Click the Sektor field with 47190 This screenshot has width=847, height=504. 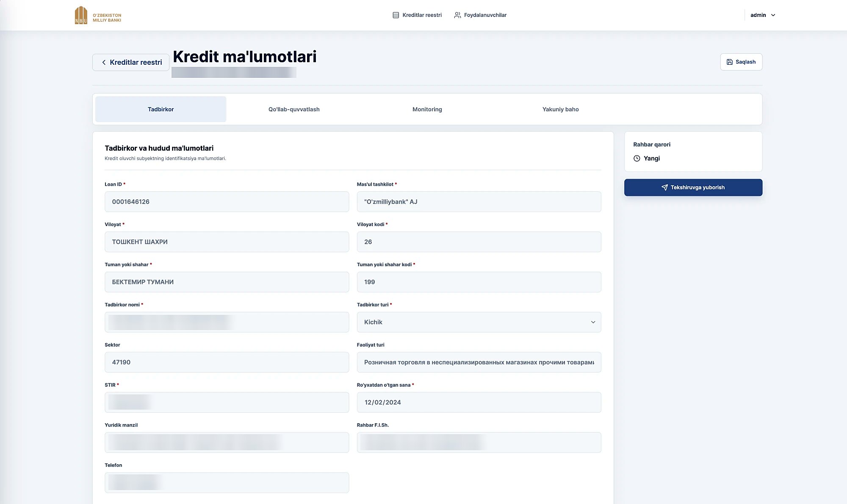227,362
